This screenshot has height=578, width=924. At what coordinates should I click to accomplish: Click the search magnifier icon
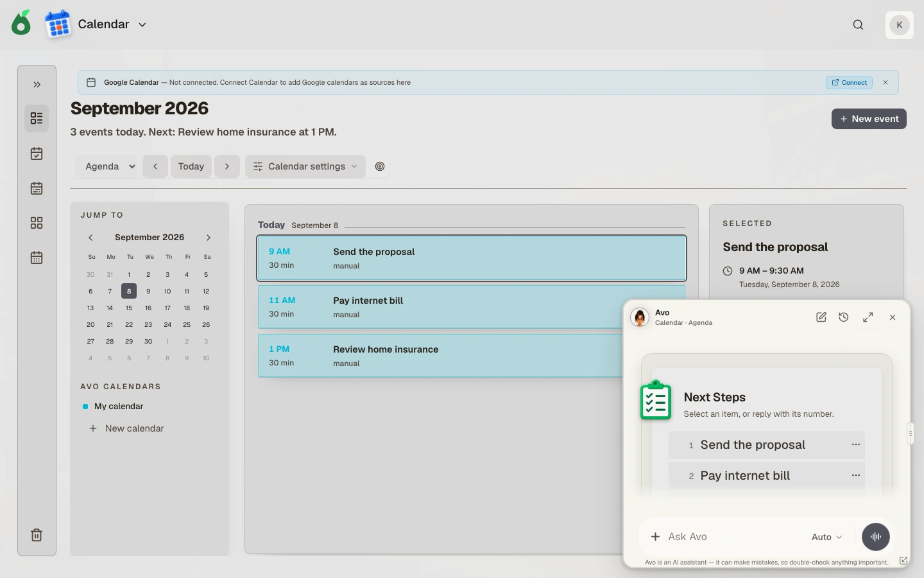859,25
